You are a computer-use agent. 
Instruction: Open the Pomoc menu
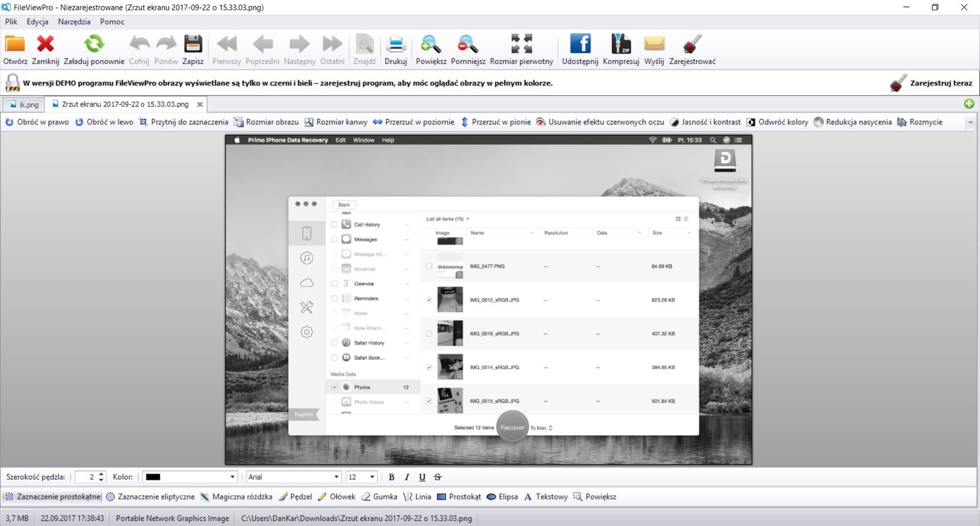pos(112,22)
